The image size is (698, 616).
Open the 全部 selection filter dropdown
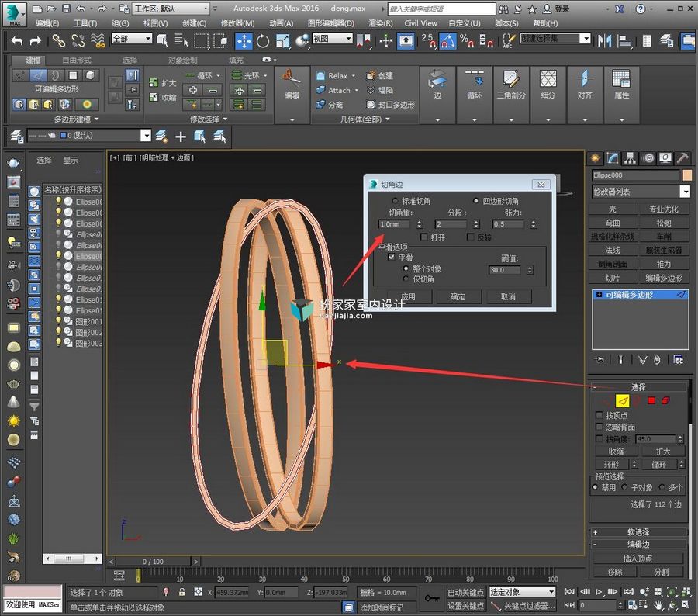point(131,40)
